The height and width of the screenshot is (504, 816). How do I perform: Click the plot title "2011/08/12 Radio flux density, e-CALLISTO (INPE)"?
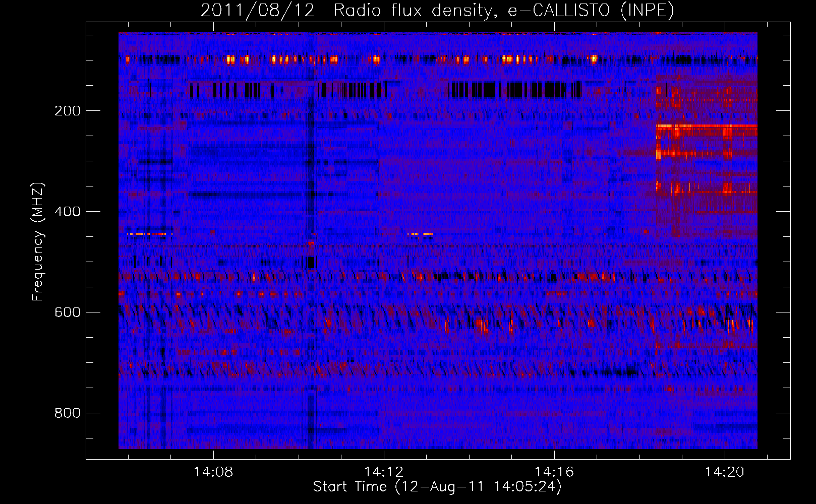(437, 10)
